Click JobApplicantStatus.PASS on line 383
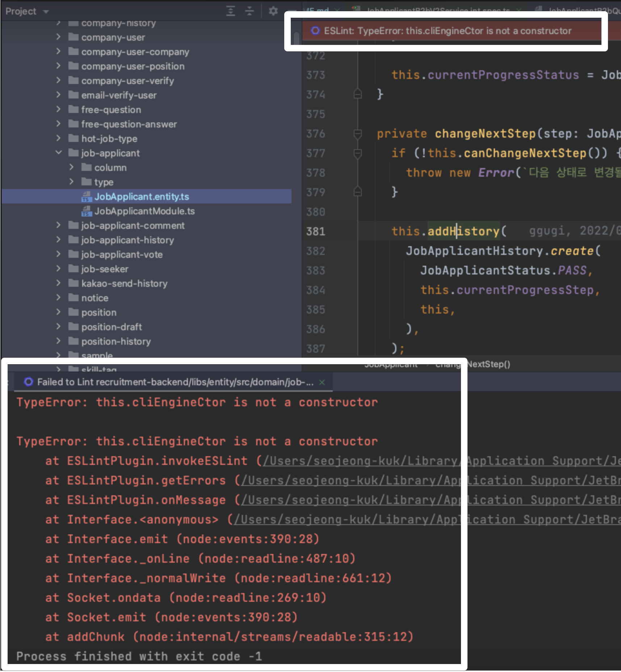The width and height of the screenshot is (621, 672). point(503,270)
